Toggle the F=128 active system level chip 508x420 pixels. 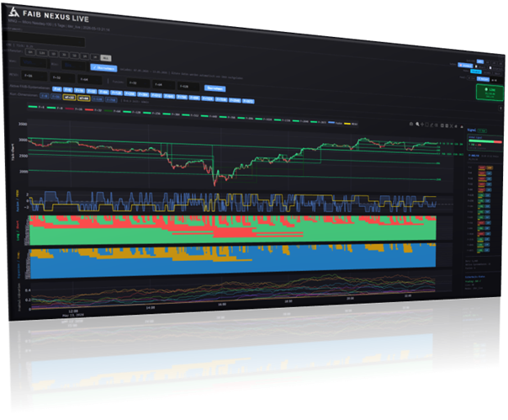coord(116,93)
